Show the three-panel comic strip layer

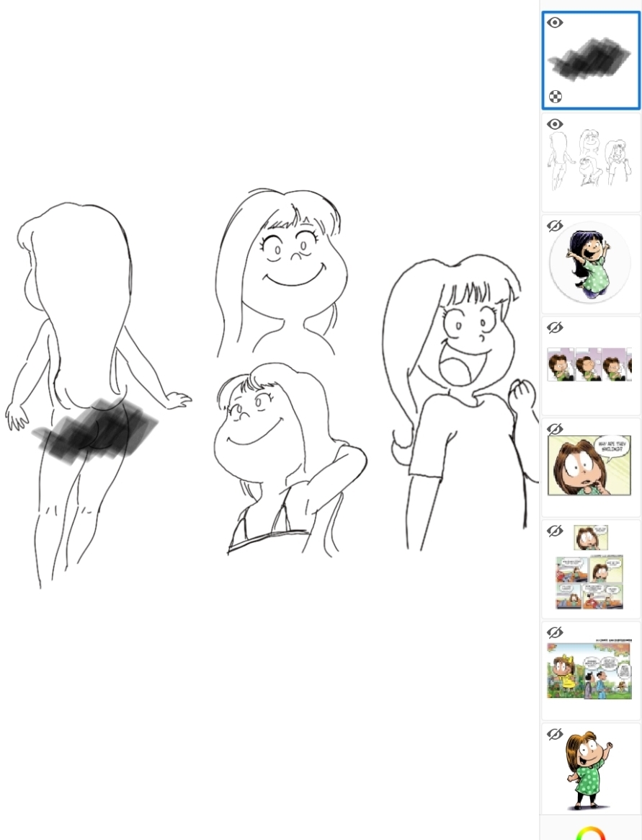[555, 327]
